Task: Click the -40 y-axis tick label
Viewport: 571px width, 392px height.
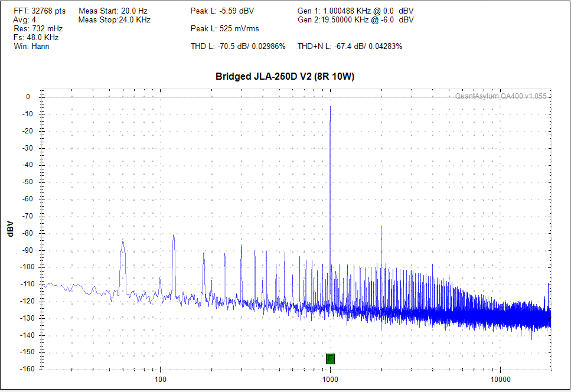Action: 28,165
